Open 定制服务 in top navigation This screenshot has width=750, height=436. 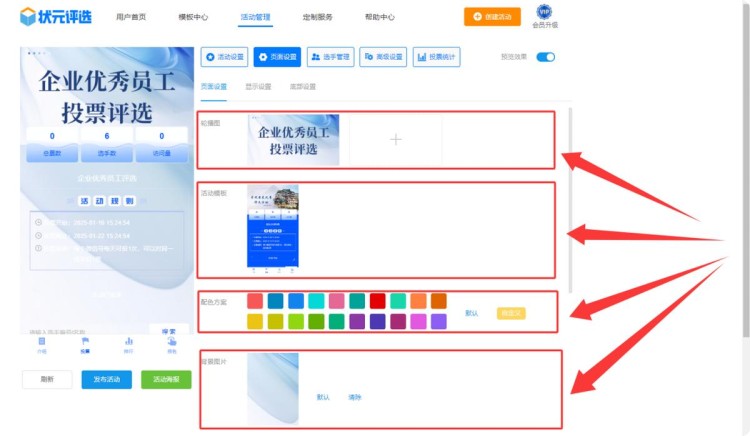coord(317,17)
